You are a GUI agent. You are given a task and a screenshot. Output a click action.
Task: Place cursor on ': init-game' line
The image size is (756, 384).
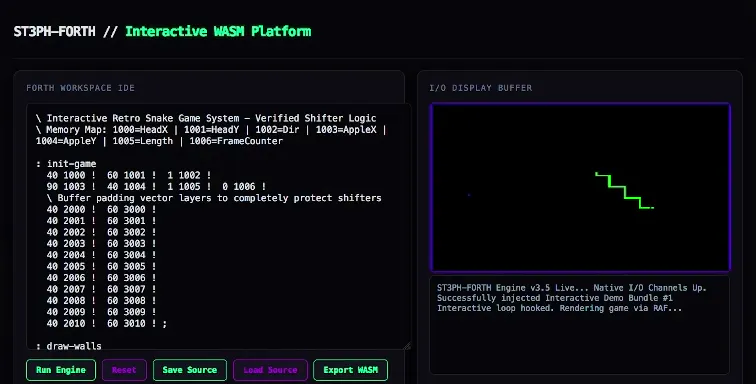tap(66, 164)
